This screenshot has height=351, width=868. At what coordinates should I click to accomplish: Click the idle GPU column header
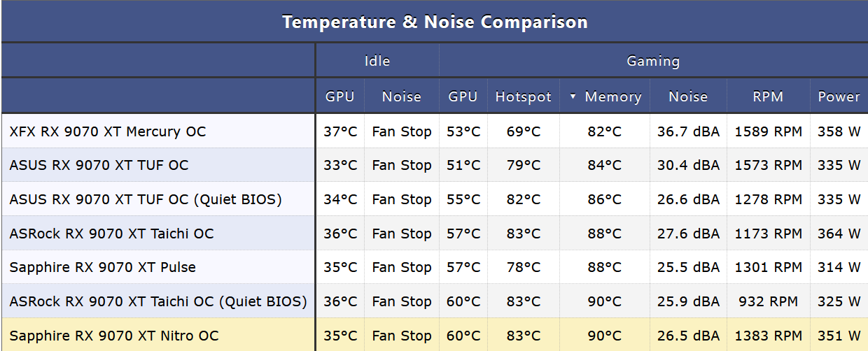coord(340,96)
